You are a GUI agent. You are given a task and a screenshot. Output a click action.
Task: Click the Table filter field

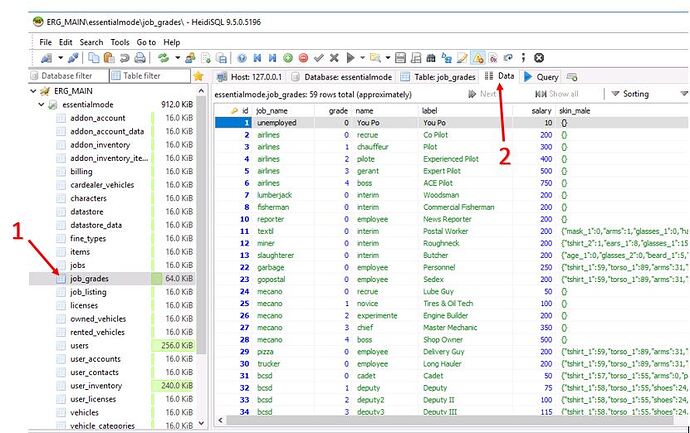pyautogui.click(x=150, y=76)
